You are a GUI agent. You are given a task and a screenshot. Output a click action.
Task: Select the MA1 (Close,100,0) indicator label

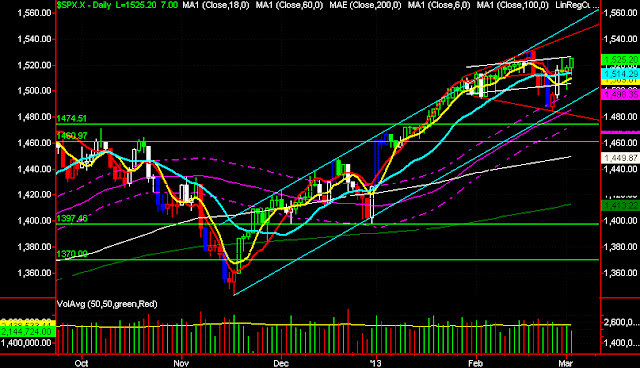[513, 5]
